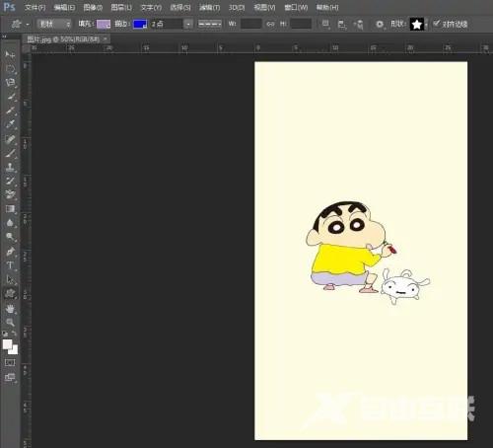Select the Gradient tool

(x=10, y=208)
